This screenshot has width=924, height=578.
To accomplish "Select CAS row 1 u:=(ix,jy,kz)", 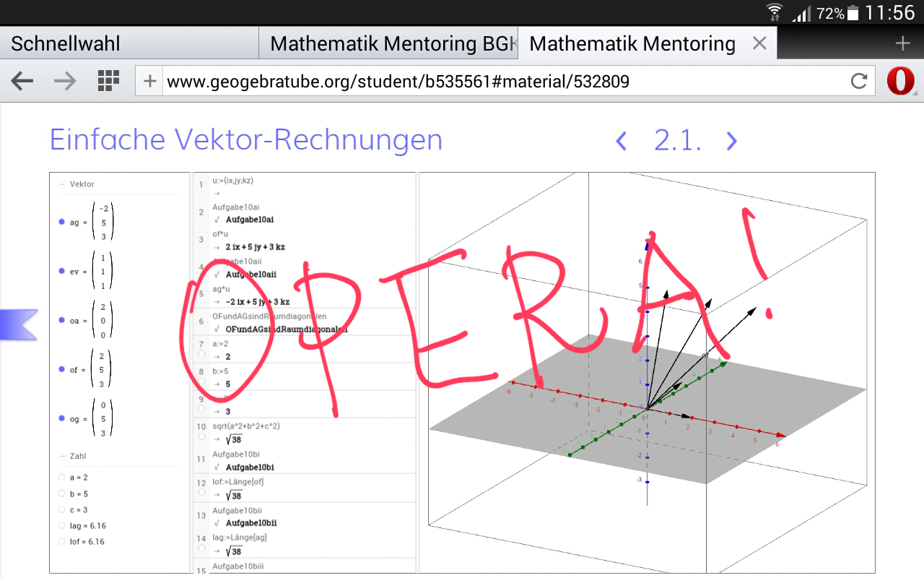I will (305, 186).
